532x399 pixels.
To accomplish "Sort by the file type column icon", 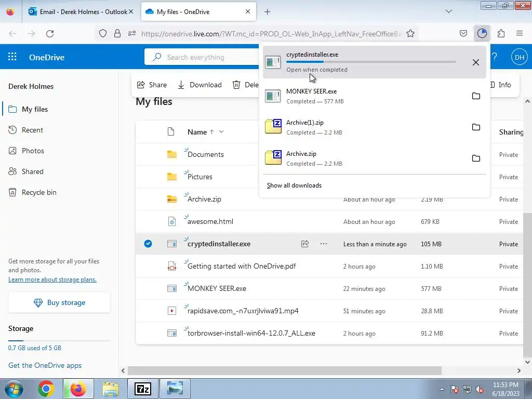I will click(x=171, y=131).
